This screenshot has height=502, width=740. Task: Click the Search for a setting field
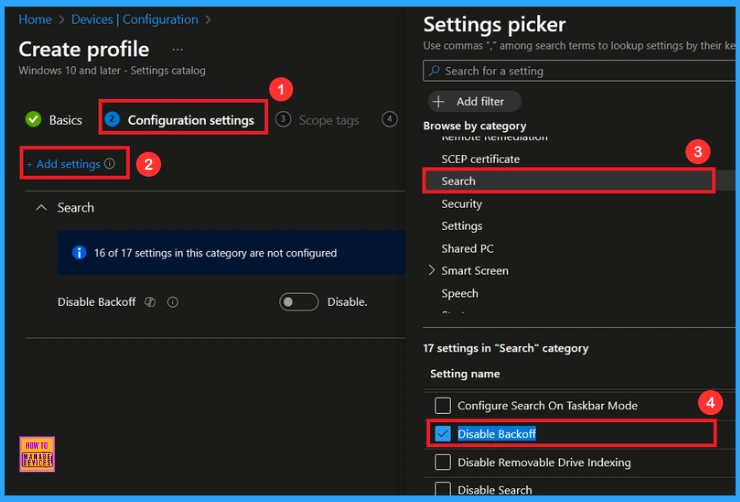click(580, 71)
